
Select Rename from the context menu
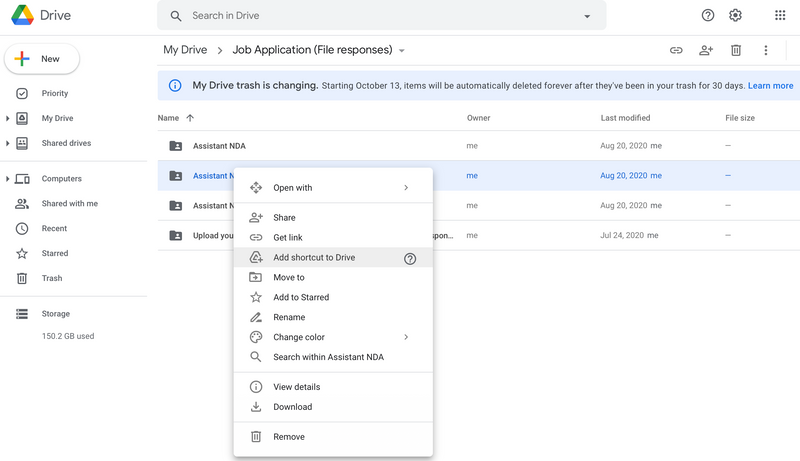[289, 317]
